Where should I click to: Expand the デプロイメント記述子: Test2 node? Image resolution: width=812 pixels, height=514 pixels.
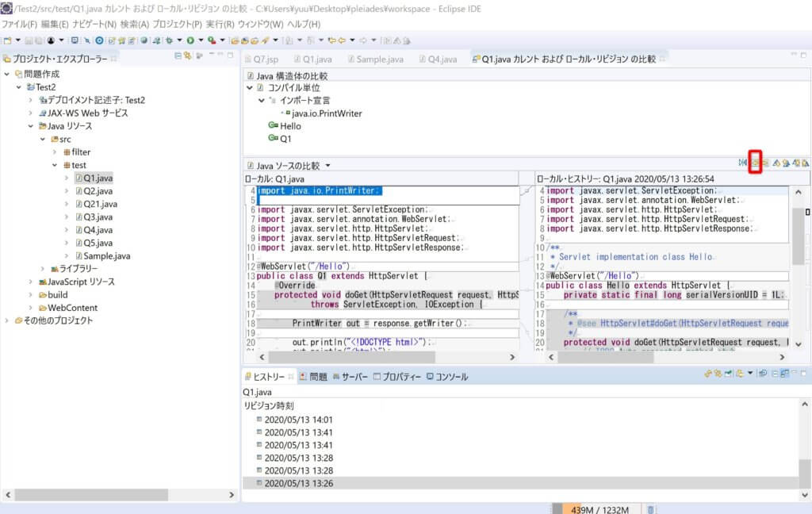tap(31, 100)
